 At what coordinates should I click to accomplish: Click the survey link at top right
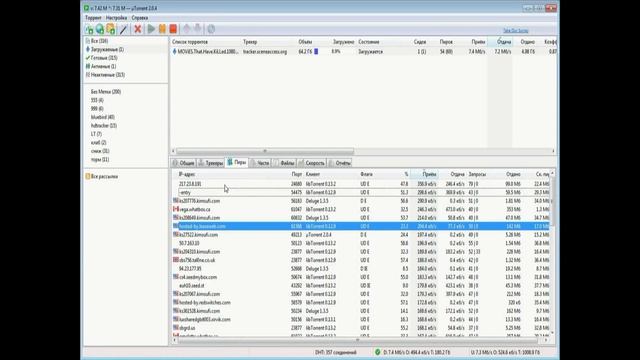(516, 31)
